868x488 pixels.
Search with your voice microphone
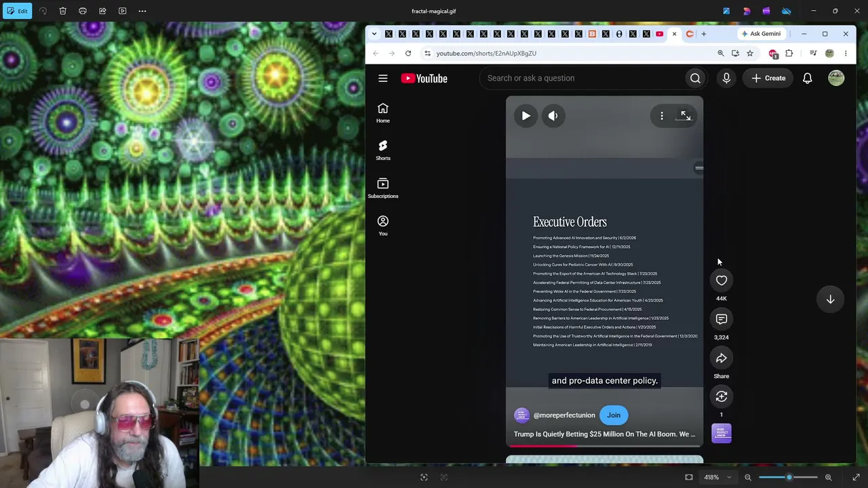tap(726, 78)
